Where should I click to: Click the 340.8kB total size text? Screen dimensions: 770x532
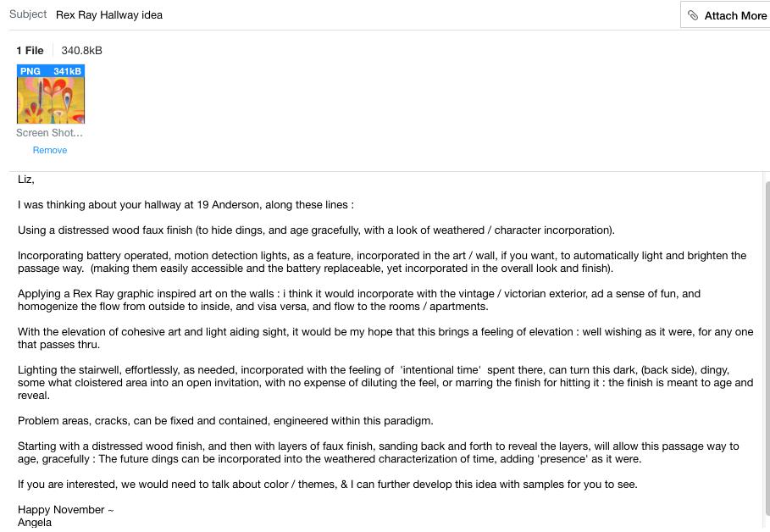point(81,51)
